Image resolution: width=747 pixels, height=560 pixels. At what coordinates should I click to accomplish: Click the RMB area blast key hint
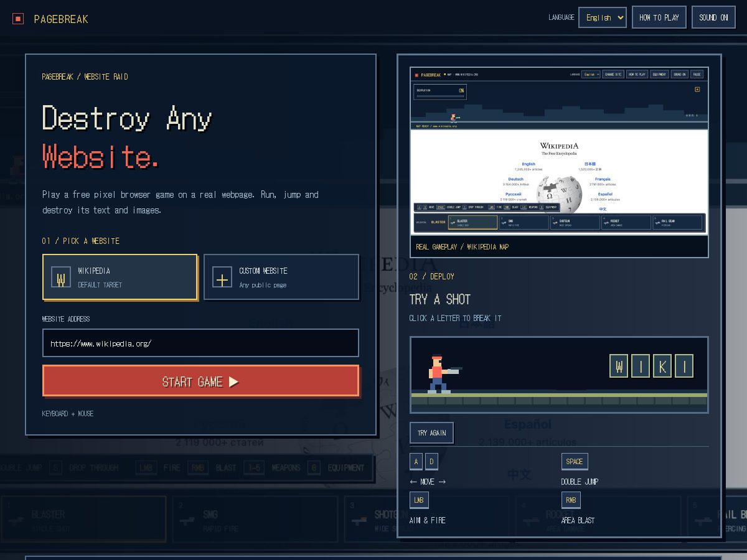571,500
